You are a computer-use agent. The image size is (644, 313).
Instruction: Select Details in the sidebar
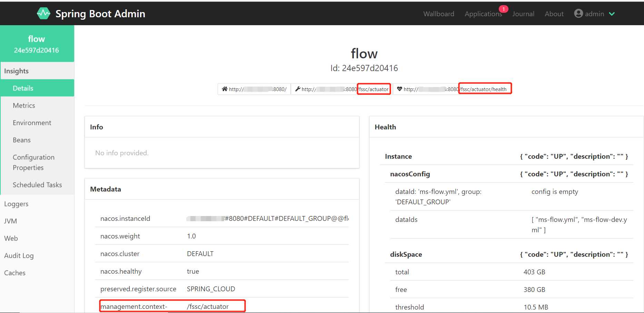(37, 88)
